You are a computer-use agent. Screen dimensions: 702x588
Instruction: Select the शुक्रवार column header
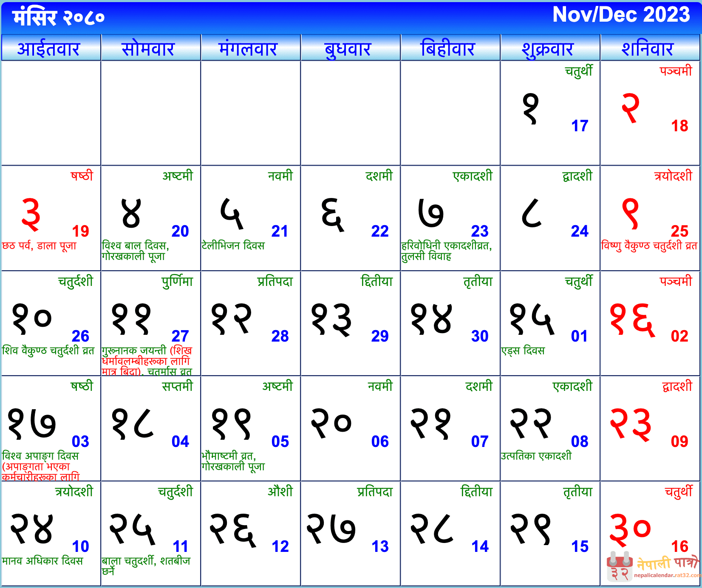(x=550, y=48)
